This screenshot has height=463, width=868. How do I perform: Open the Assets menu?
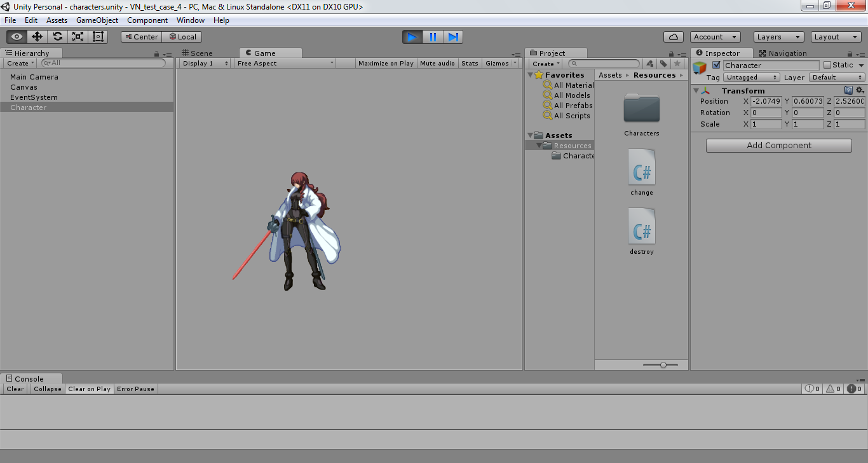pos(57,20)
